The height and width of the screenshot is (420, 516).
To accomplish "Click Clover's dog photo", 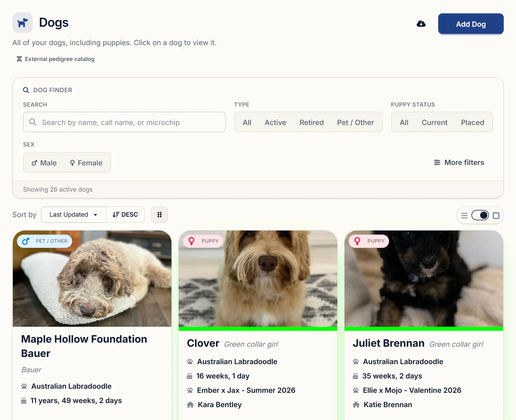I will 258,279.
